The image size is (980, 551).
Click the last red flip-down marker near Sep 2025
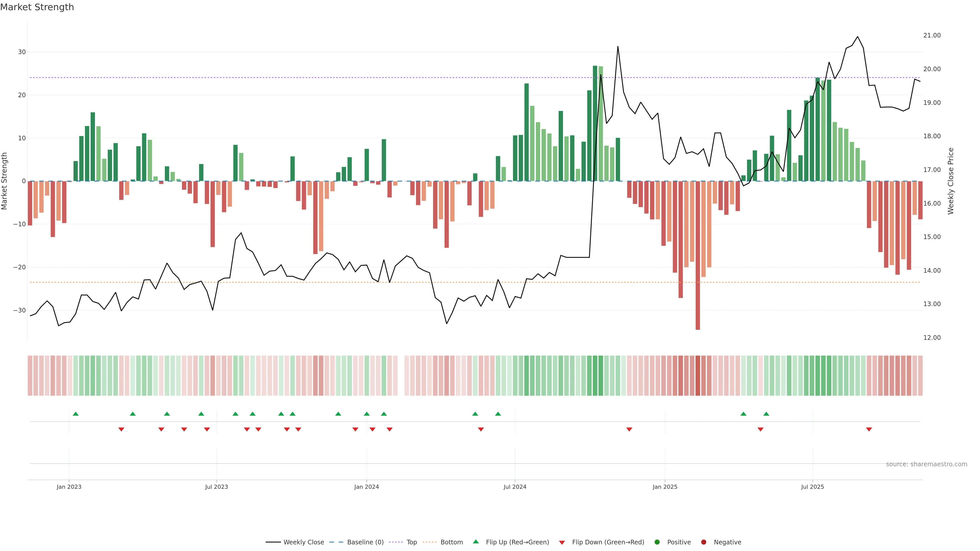869,429
